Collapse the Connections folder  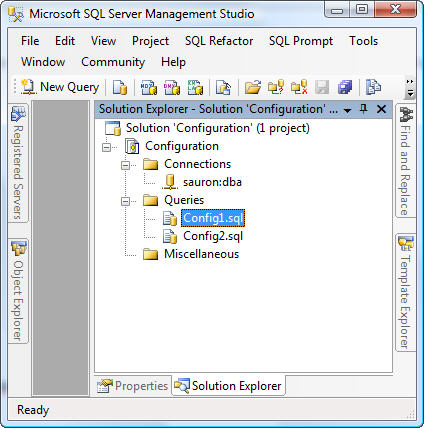coord(125,165)
